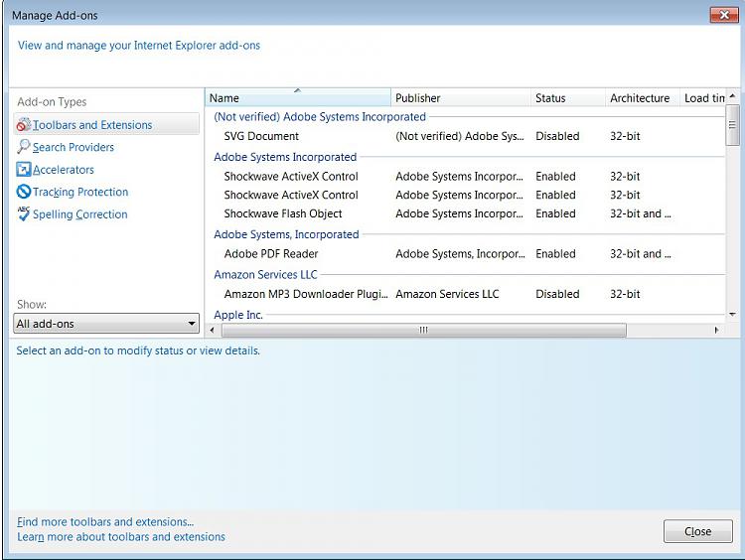Screen dimensions: 745x560
Task: Click the Toolbars and Extensions icon
Action: coord(24,124)
